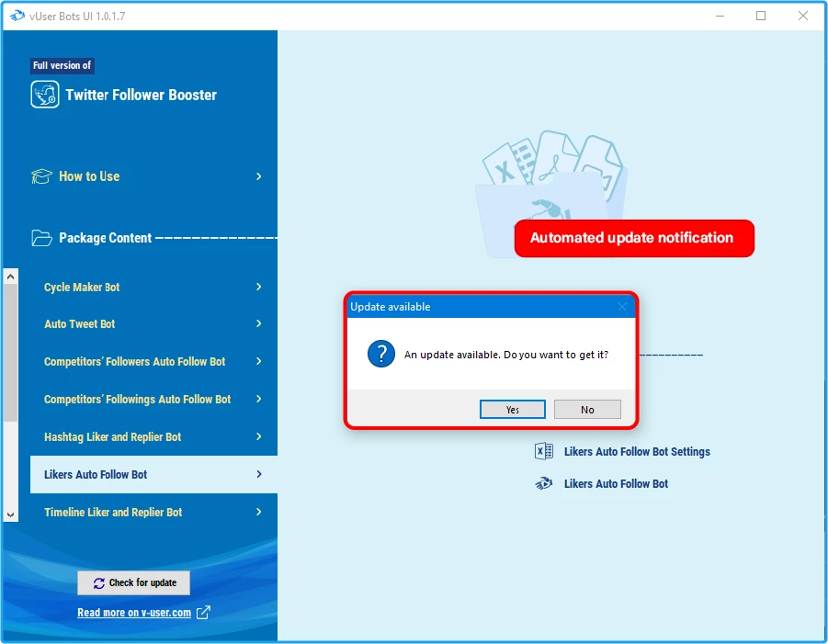Expand Competitors' Followers Auto Follow Bot chevron
The image size is (828, 644).
click(x=259, y=361)
